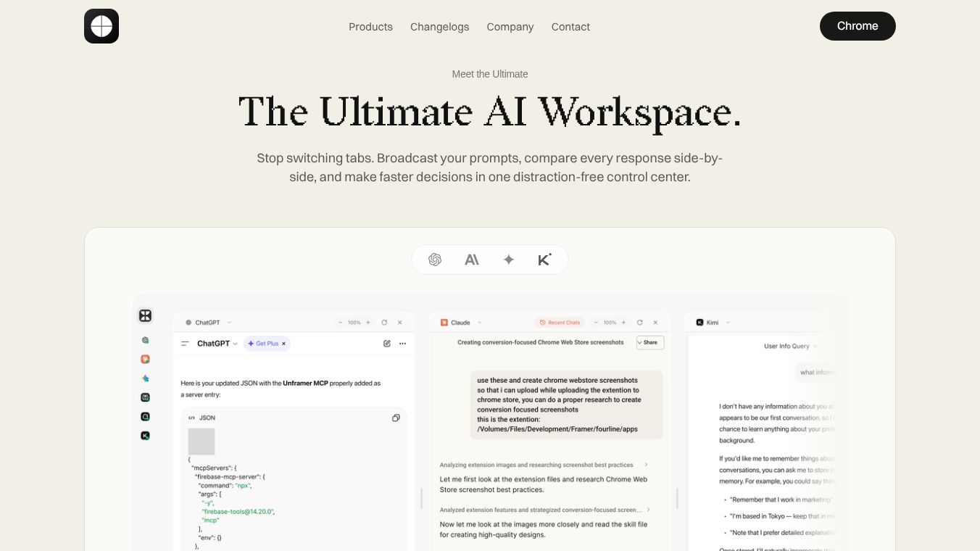
Task: Click the site logo in the header
Action: tap(101, 26)
